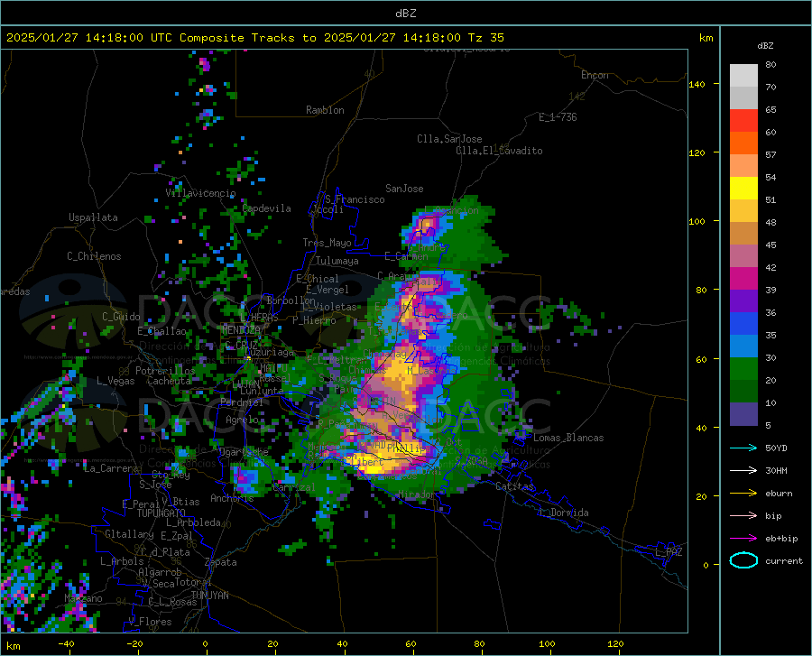812x656 pixels.
Task: Click the Manzano place label
Action: (x=83, y=598)
